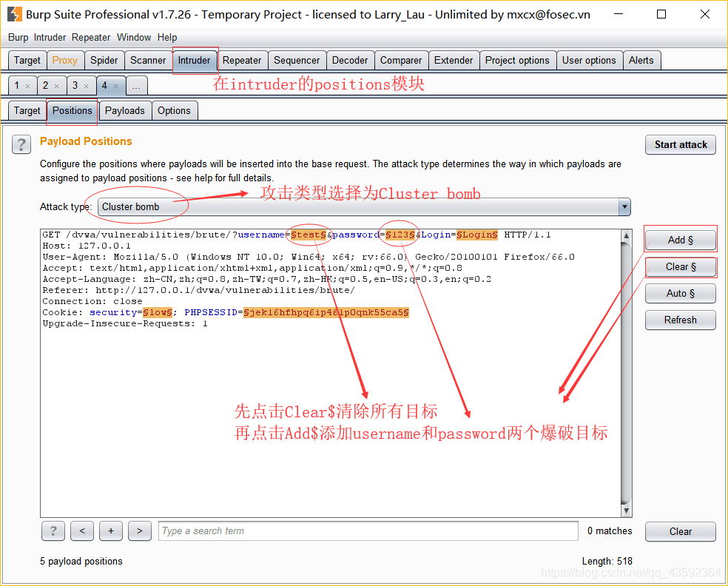
Task: Switch to the Comparer tab
Action: [x=401, y=61]
